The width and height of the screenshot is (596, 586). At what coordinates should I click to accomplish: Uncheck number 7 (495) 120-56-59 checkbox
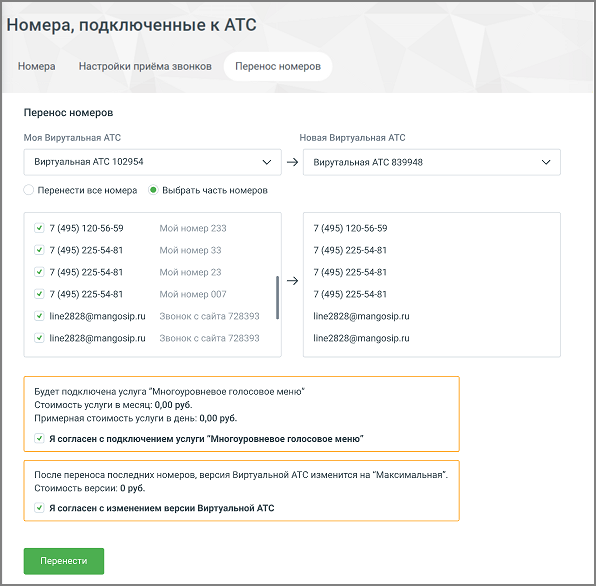(39, 228)
